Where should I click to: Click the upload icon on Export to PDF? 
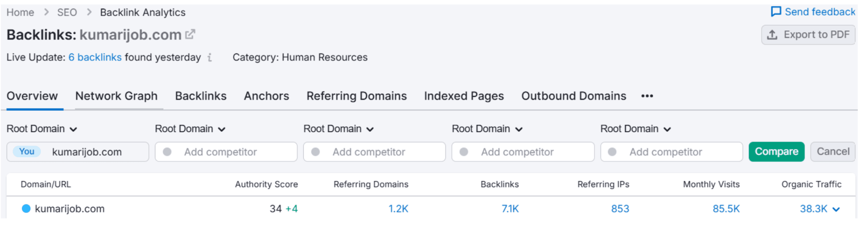(772, 35)
